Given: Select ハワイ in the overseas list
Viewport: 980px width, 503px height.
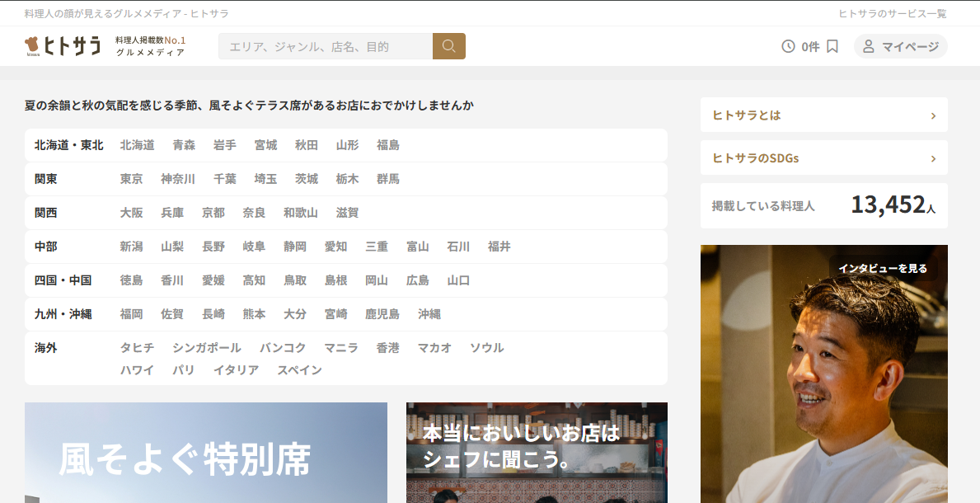Looking at the screenshot, I should [x=137, y=370].
